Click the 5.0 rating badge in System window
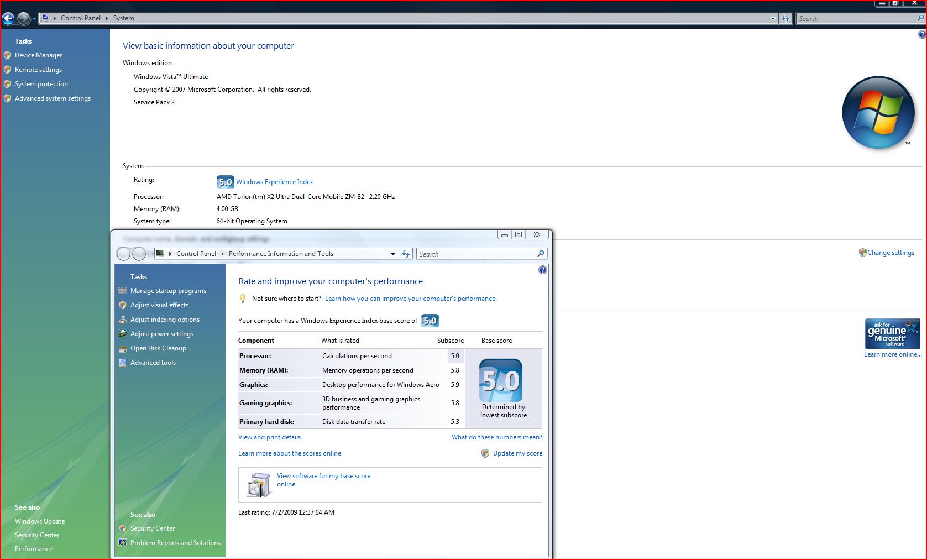Image resolution: width=927 pixels, height=560 pixels. tap(225, 182)
